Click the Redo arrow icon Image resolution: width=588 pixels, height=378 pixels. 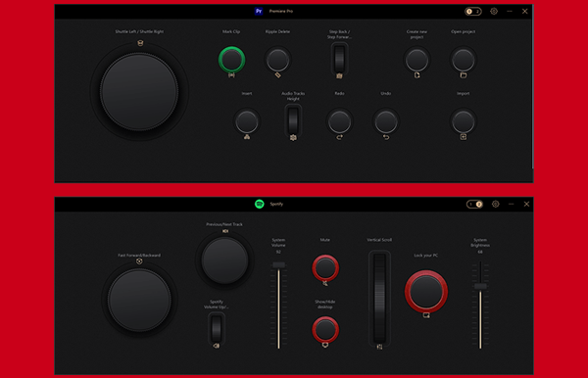pyautogui.click(x=339, y=137)
